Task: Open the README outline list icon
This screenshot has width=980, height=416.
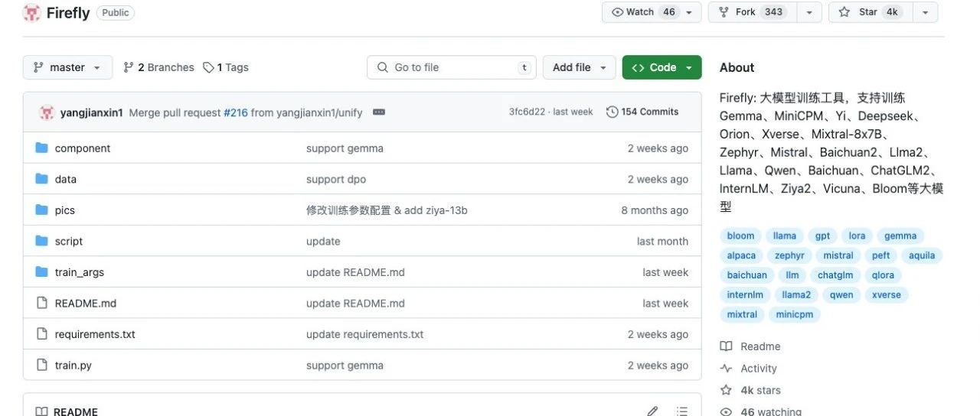Action: (x=683, y=411)
